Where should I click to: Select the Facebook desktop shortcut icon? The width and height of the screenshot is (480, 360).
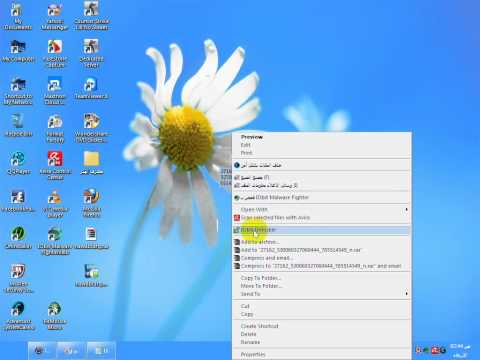(18, 201)
